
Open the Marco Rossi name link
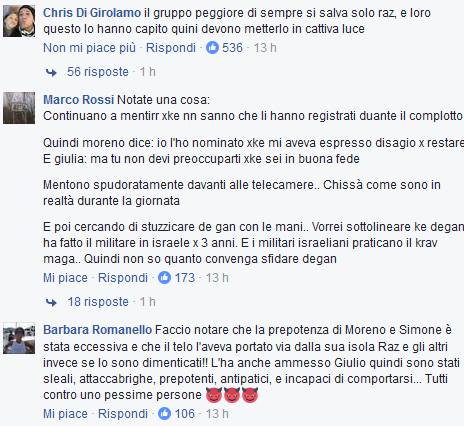(x=79, y=100)
